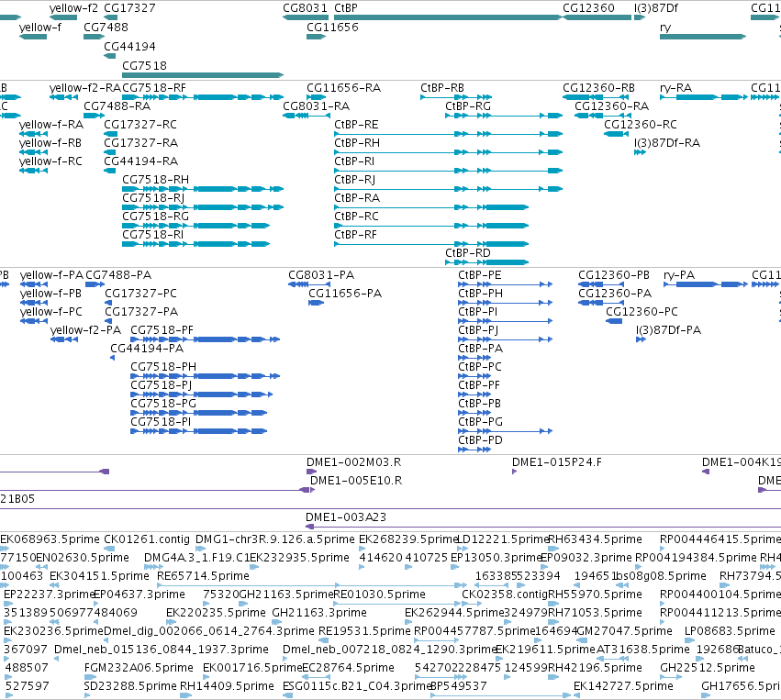This screenshot has height=700, width=781.
Task: Click the CG44194 gene label
Action: [x=129, y=46]
